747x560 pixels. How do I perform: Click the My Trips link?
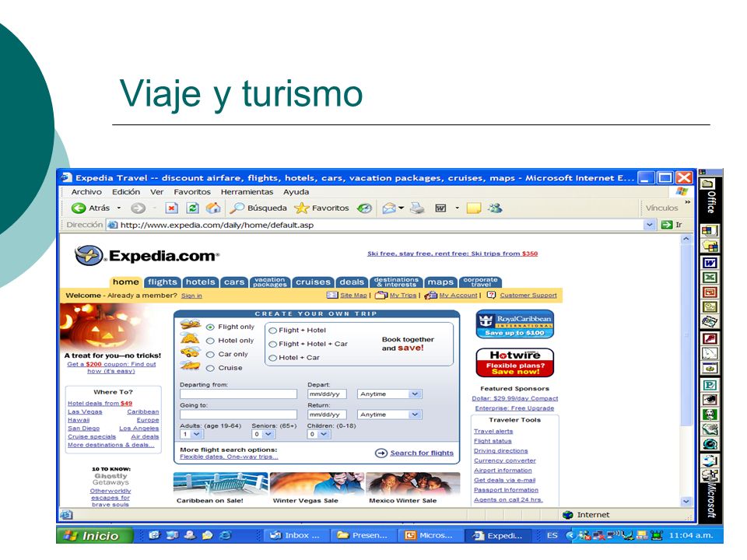click(x=403, y=296)
